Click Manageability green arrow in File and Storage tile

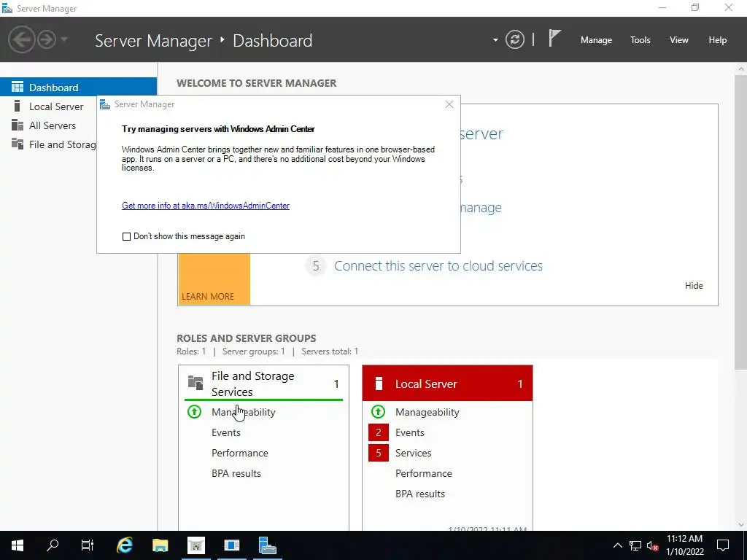pyautogui.click(x=194, y=411)
